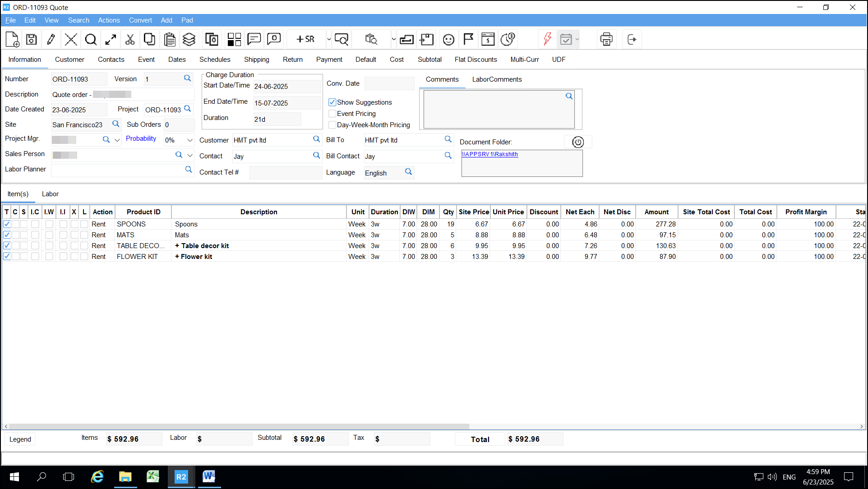Image resolution: width=868 pixels, height=489 pixels.
Task: Enable the Event Pricing checkbox
Action: click(x=332, y=114)
